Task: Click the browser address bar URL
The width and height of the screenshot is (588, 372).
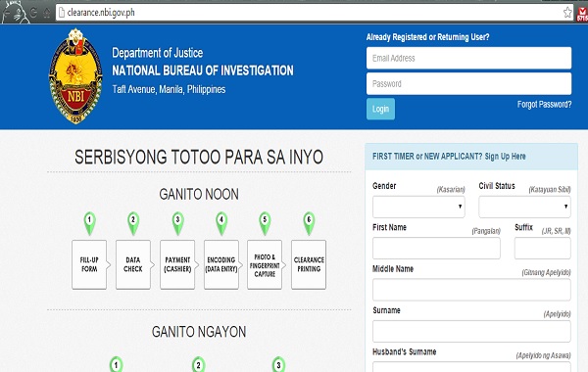Action: 101,13
